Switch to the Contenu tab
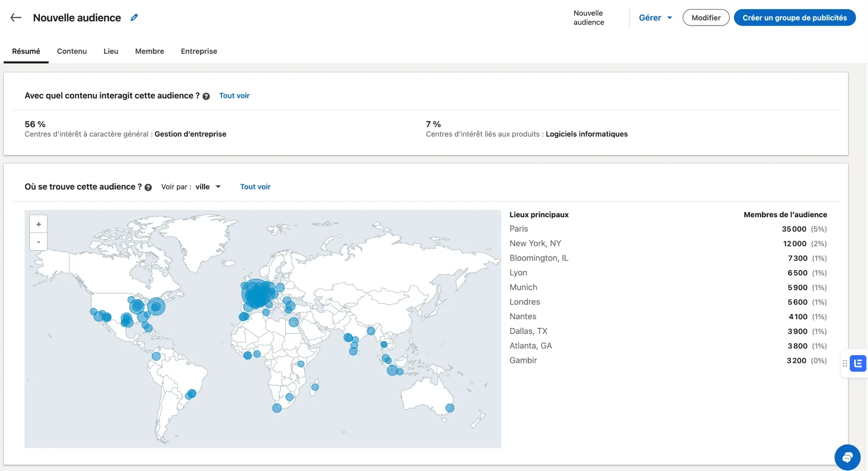 coord(72,51)
